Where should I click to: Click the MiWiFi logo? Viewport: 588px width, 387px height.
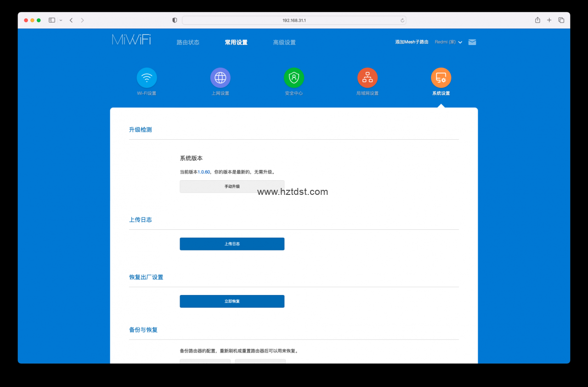(131, 40)
